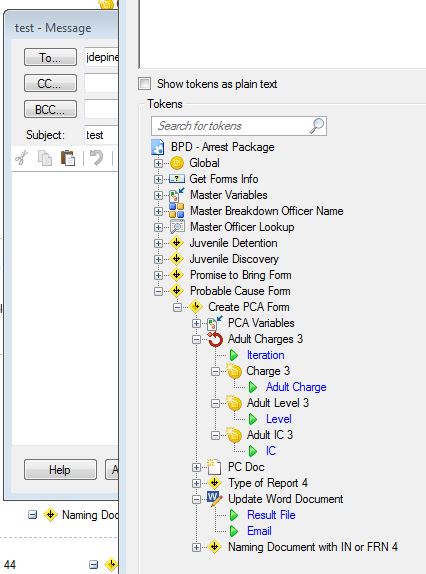Select the Result File token
This screenshot has width=426, height=574.
pos(271,515)
